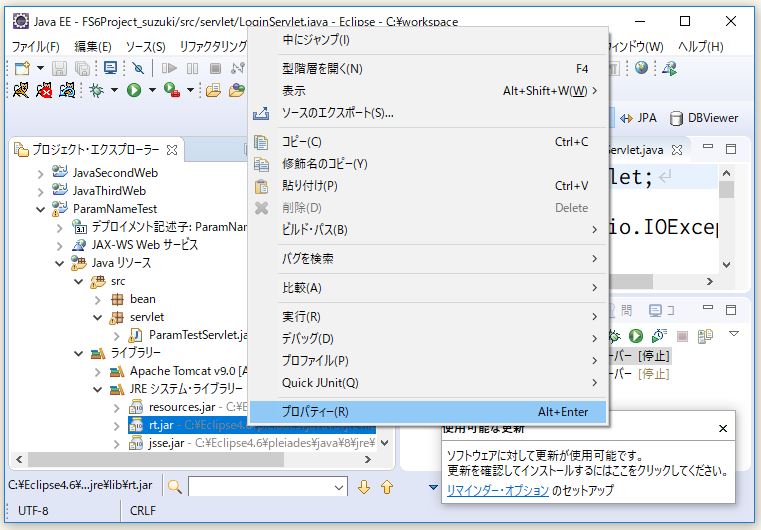761x530 pixels.
Task: Collapse the ParamNameTest project
Action: (41, 210)
